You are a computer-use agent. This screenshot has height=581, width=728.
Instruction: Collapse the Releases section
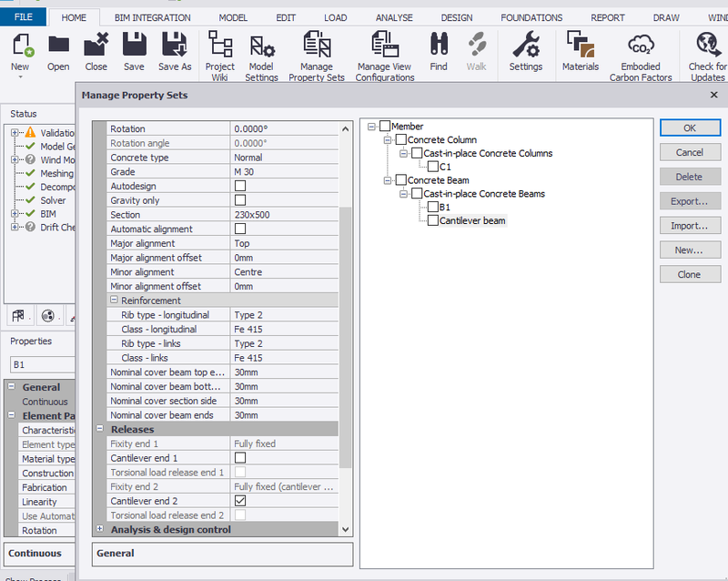pos(100,429)
